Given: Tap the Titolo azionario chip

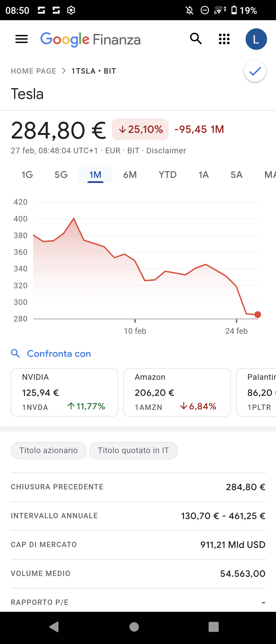Looking at the screenshot, I should [49, 451].
